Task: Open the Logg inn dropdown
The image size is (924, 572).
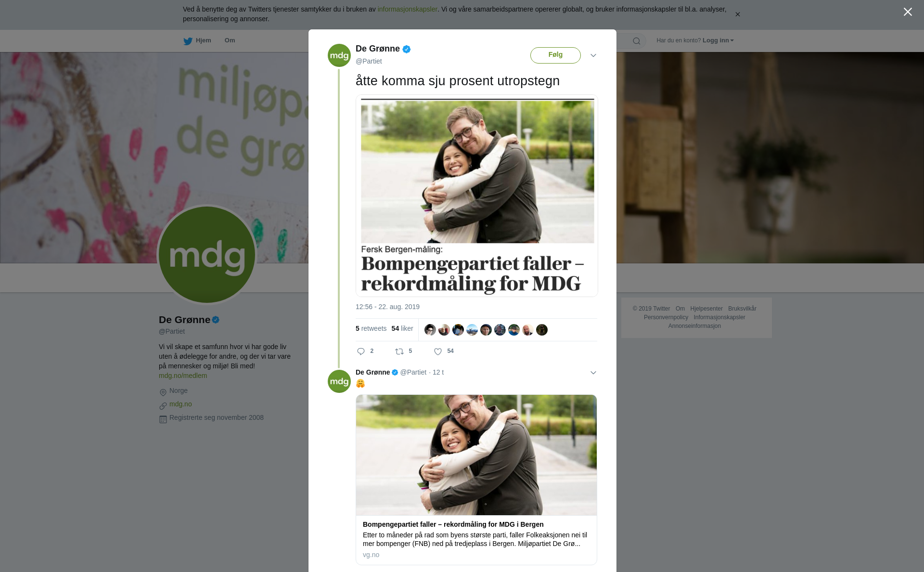Action: [718, 40]
